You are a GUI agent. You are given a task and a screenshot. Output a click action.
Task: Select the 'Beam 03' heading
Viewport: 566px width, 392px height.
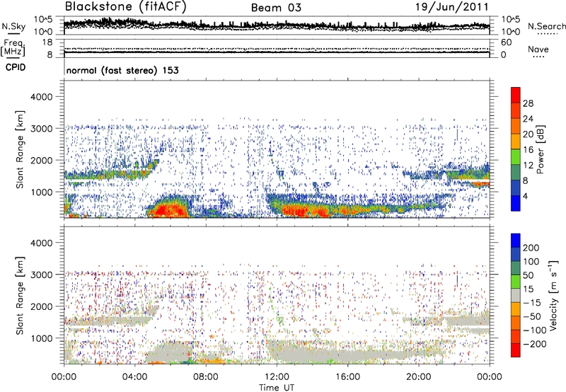276,8
